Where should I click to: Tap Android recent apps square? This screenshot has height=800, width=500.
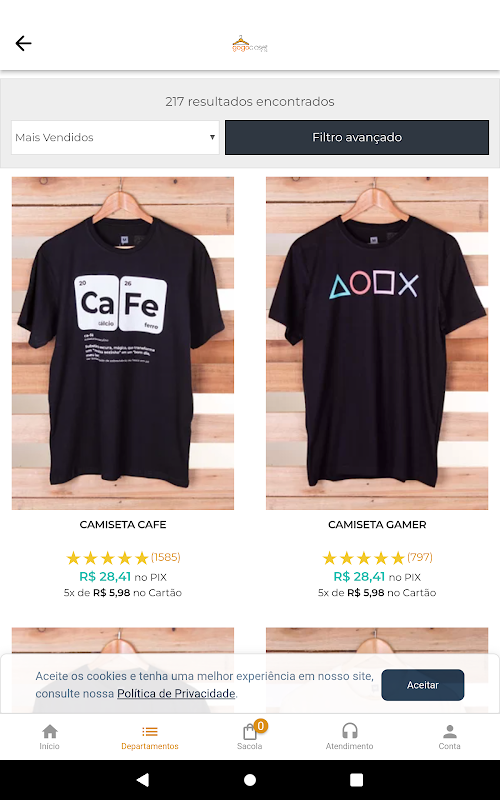point(357,780)
